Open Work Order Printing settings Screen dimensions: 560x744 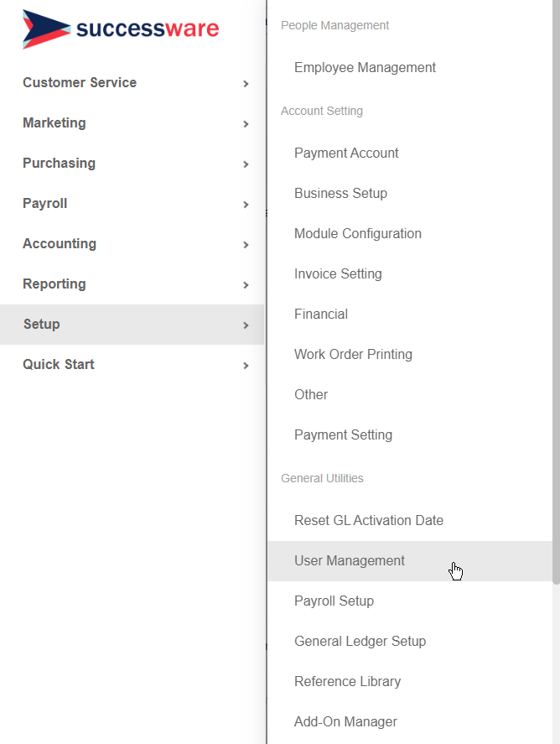click(353, 354)
